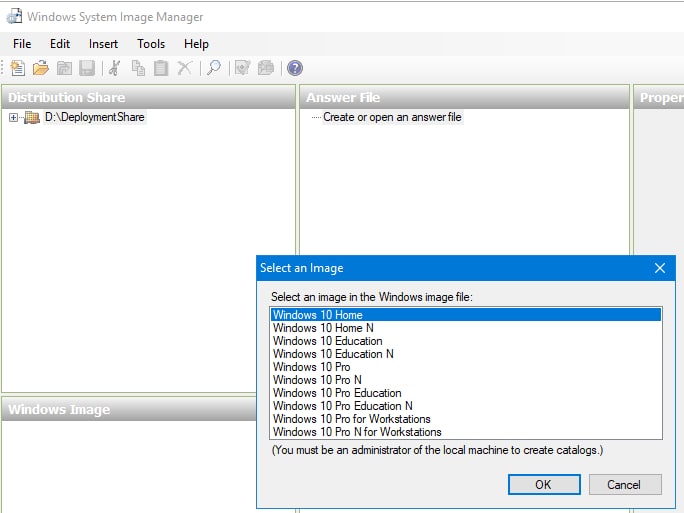The image size is (684, 513).
Task: Open the Tools menu
Action: [151, 44]
